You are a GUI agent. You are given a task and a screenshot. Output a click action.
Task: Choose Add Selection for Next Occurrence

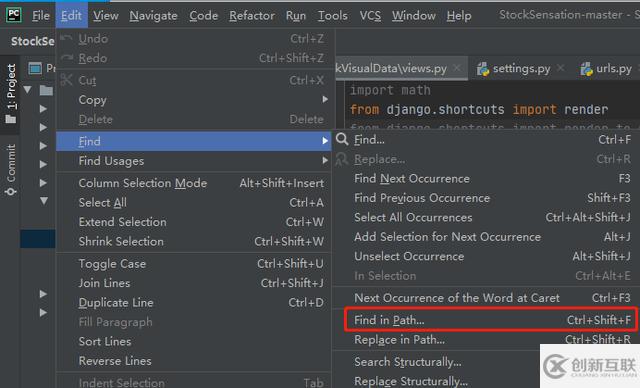click(x=486, y=237)
